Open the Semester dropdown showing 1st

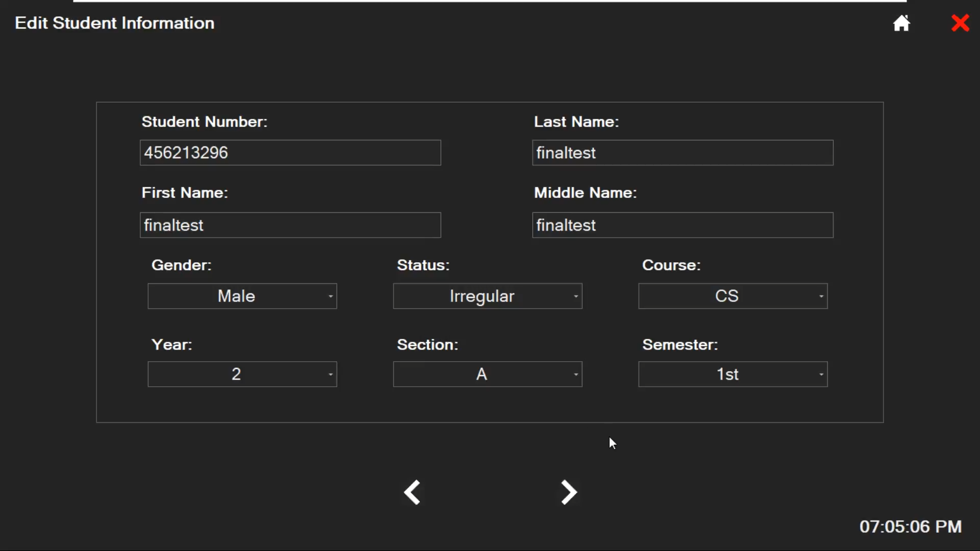(733, 374)
